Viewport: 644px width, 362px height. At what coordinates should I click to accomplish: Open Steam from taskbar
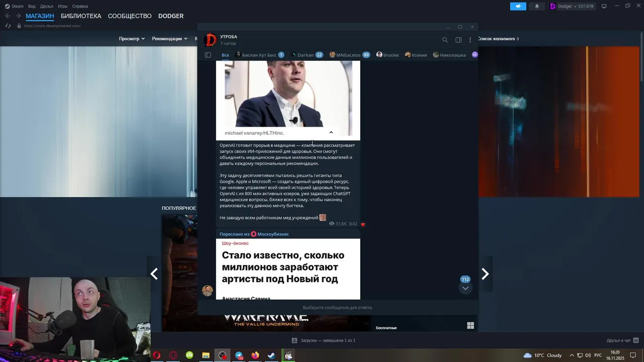pyautogui.click(x=272, y=355)
